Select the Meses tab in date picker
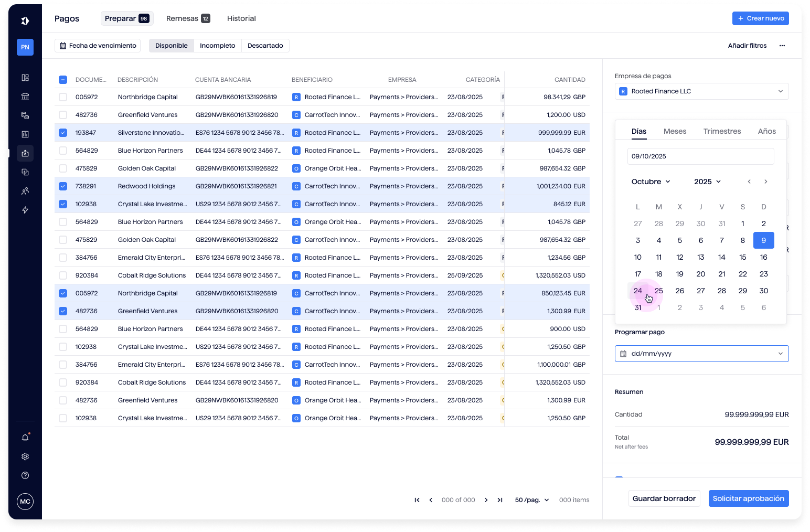Viewport: 810px width, 532px height. coord(675,131)
